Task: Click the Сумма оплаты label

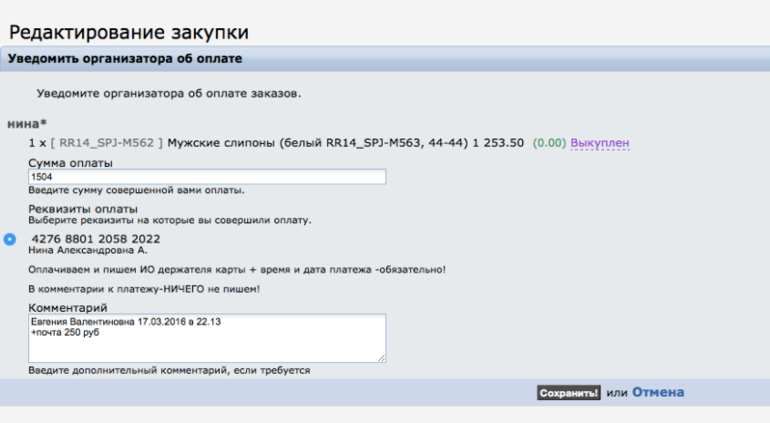Action: pyautogui.click(x=70, y=162)
